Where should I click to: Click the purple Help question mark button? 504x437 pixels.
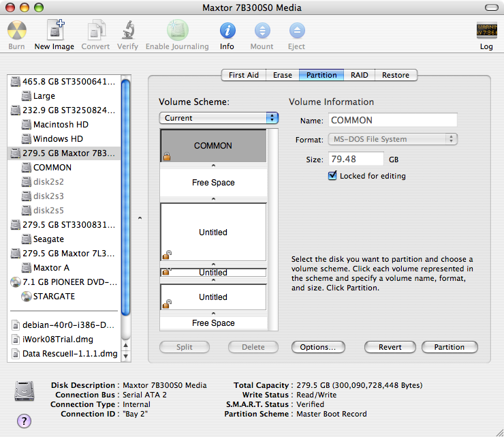pos(24,421)
